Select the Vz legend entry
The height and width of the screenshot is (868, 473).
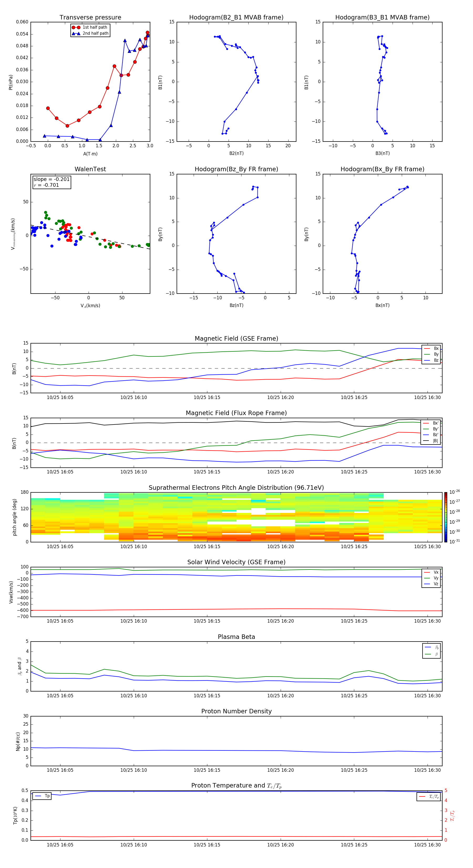point(431,584)
